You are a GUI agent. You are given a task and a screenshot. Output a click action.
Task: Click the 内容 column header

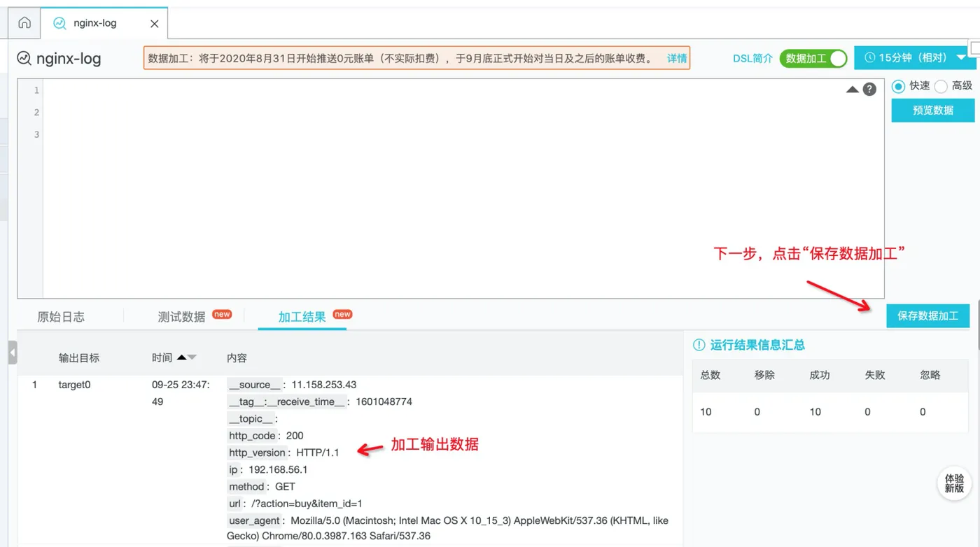point(237,357)
